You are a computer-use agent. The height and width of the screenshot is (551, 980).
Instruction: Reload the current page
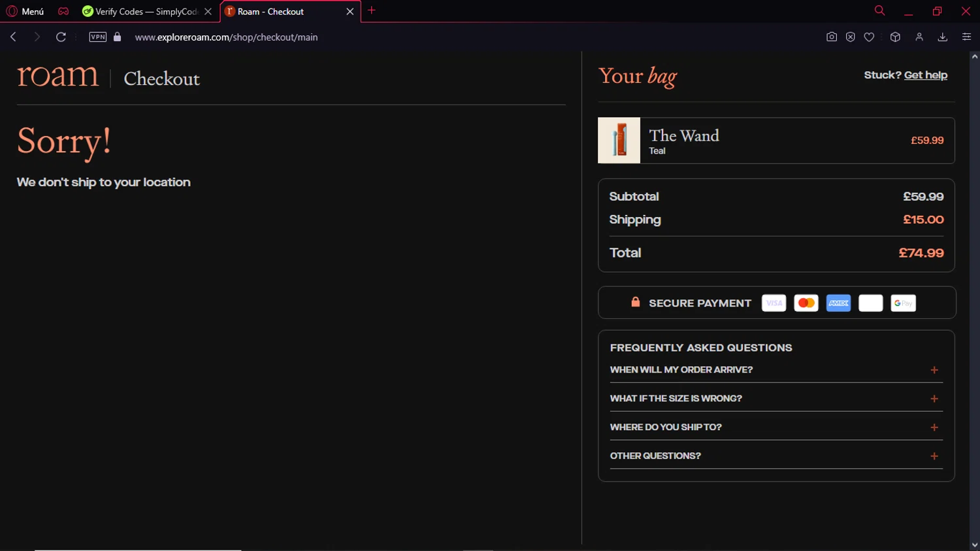(x=61, y=37)
